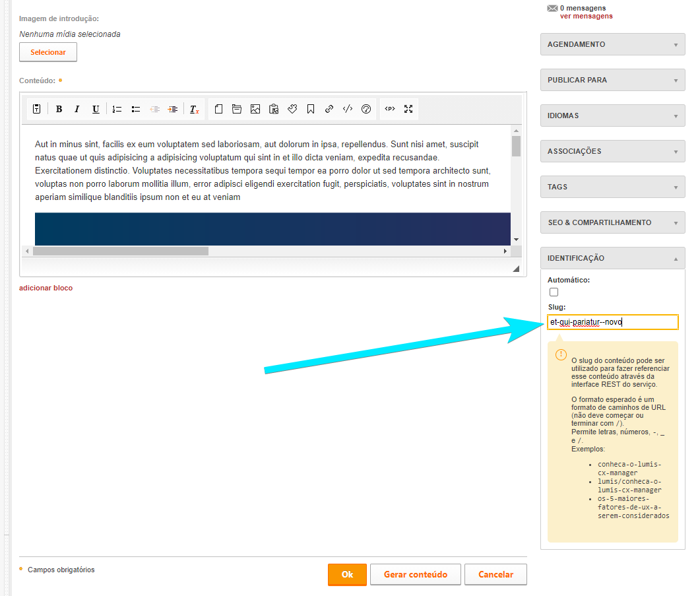Click the editor horizontal scrollbar thumb
Image resolution: width=700 pixels, height=596 pixels.
pos(121,251)
